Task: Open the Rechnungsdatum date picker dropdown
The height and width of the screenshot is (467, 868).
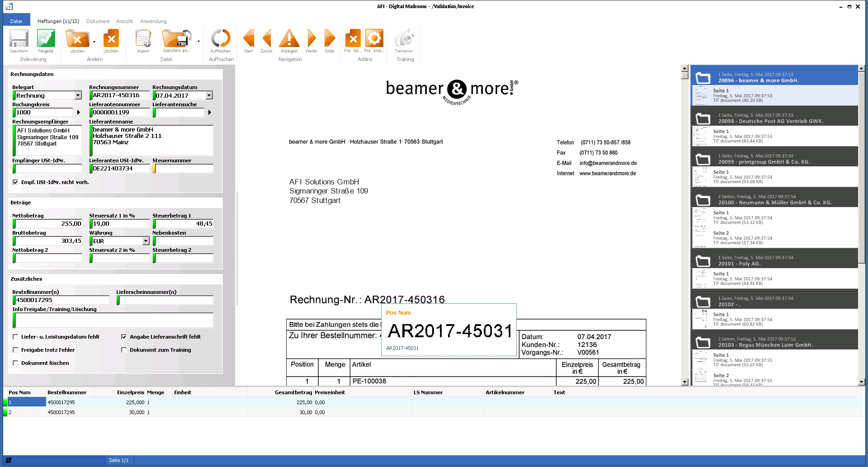Action: tap(209, 95)
